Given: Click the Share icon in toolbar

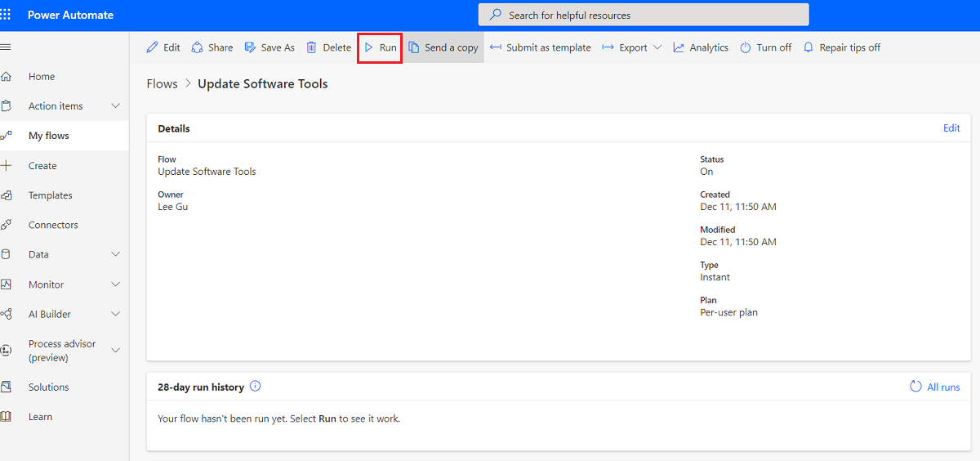Looking at the screenshot, I should click(x=197, y=47).
